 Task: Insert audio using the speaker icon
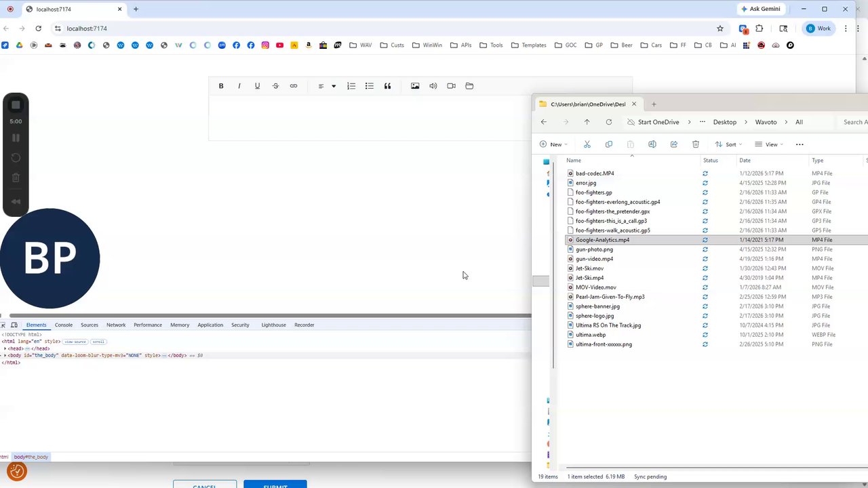tap(433, 86)
